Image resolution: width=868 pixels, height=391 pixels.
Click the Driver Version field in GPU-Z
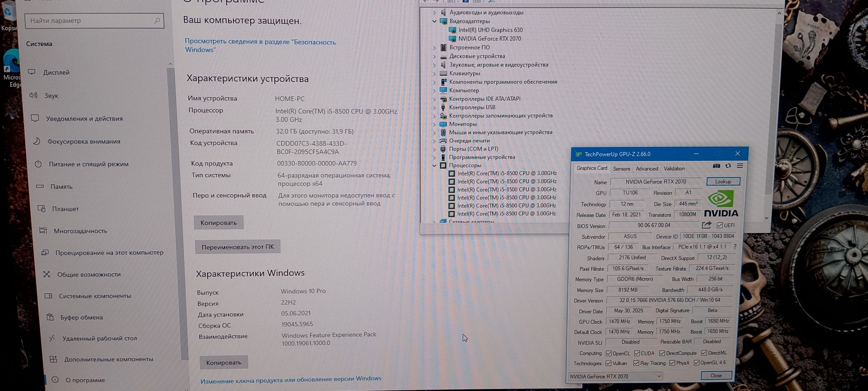coord(670,300)
